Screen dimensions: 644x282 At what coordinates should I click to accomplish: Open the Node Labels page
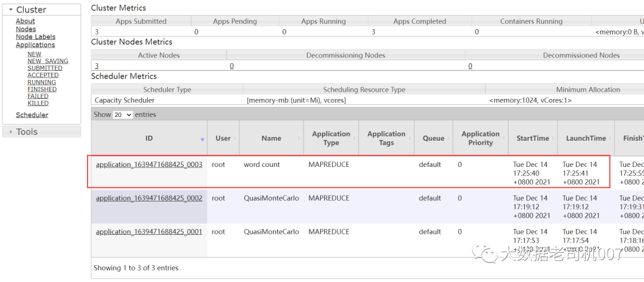point(36,37)
